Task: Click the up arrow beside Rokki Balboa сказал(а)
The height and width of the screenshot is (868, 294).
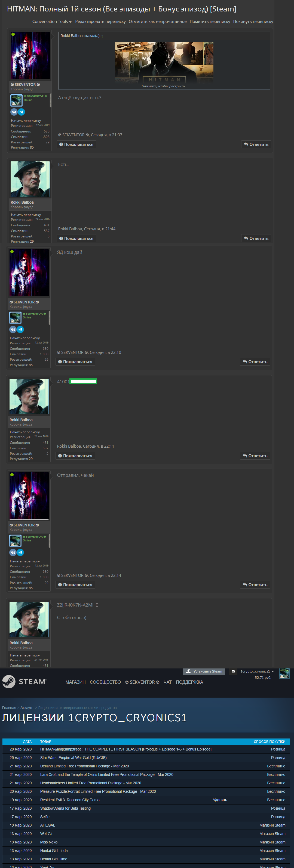Action: click(102, 36)
